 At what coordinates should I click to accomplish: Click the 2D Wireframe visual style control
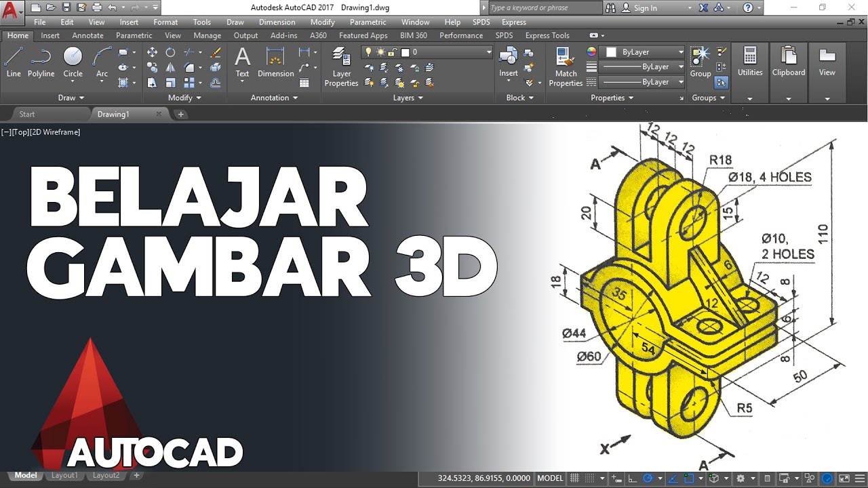[56, 132]
